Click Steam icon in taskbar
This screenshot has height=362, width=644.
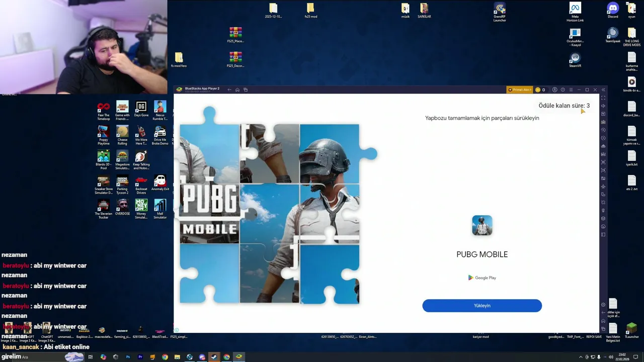click(x=214, y=357)
